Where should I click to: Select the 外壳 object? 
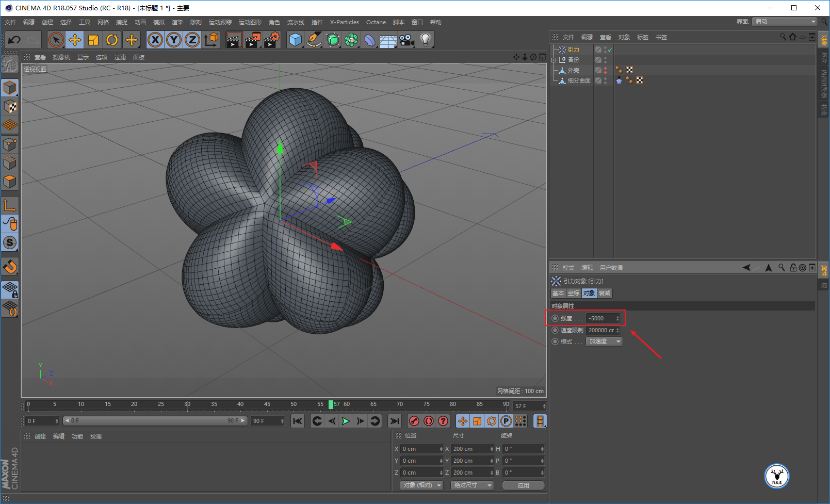coord(573,70)
